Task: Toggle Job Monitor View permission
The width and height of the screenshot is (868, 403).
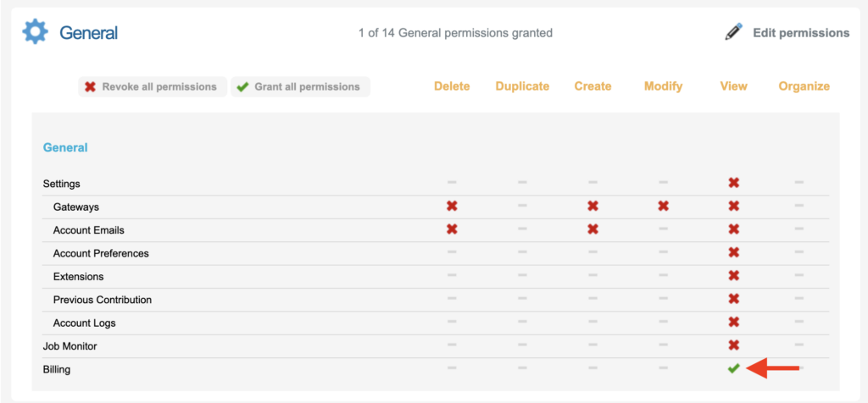Action: tap(733, 345)
